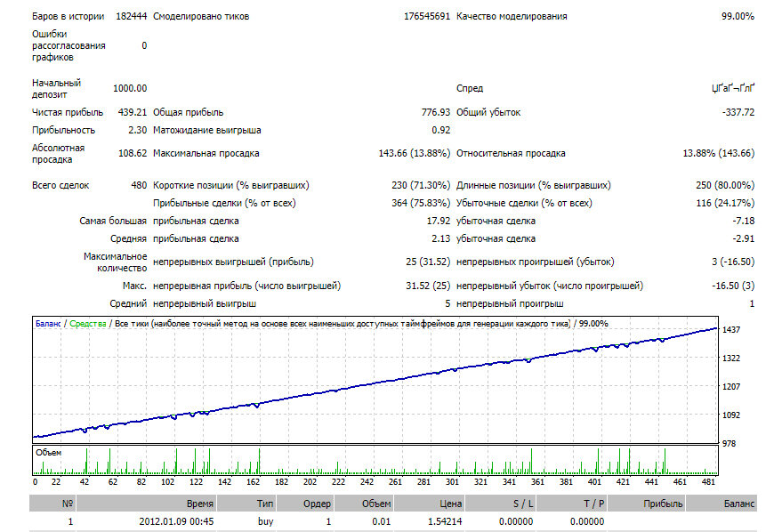Click the Объем table column header
Image resolution: width=782 pixels, height=532 pixels.
[364, 504]
